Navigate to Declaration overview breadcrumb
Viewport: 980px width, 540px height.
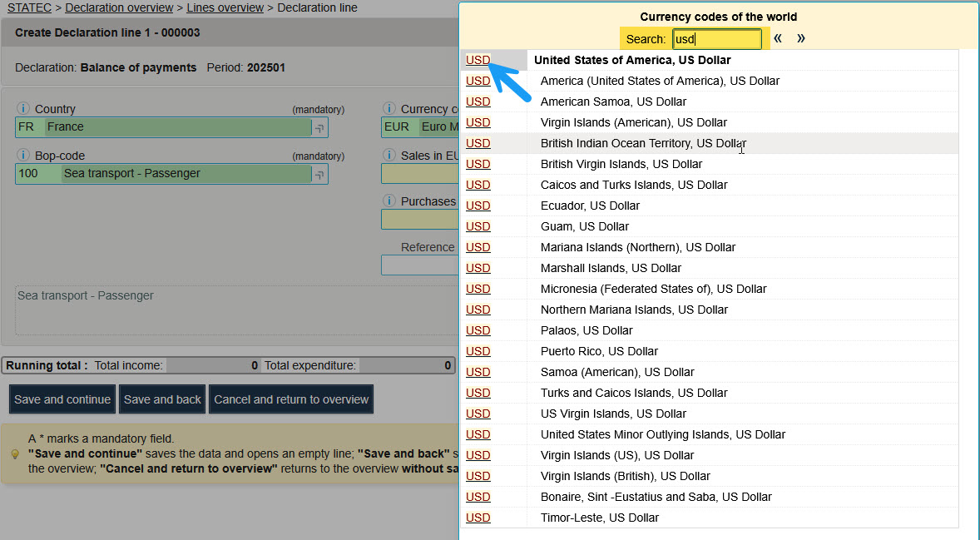119,7
